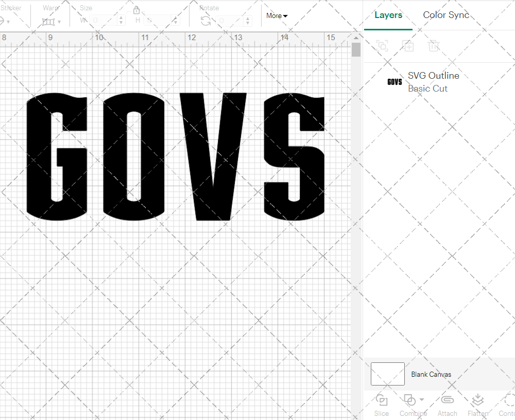This screenshot has height=420, width=515.
Task: Click the Blank Canvas color swatch
Action: coord(387,374)
